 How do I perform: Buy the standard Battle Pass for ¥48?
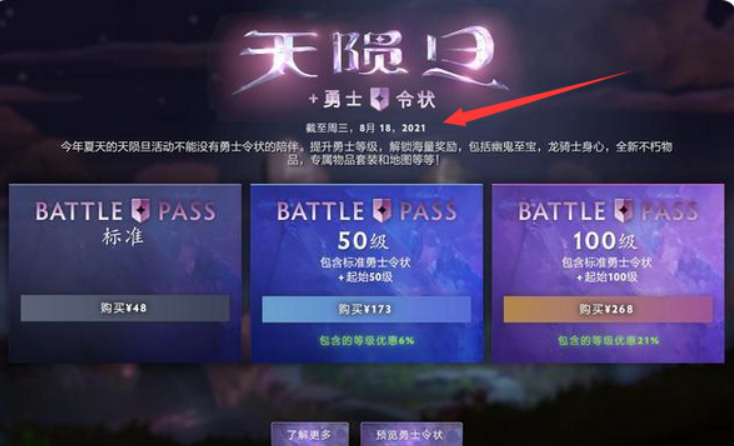[125, 308]
